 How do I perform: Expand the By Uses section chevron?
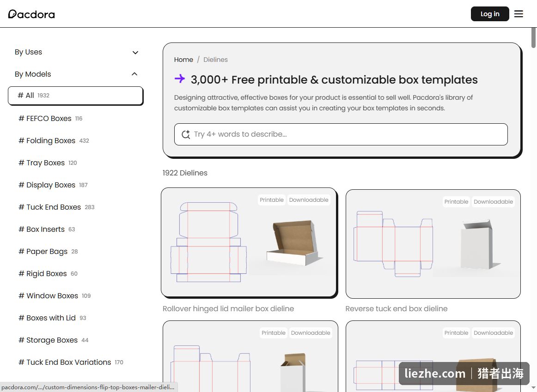point(135,52)
